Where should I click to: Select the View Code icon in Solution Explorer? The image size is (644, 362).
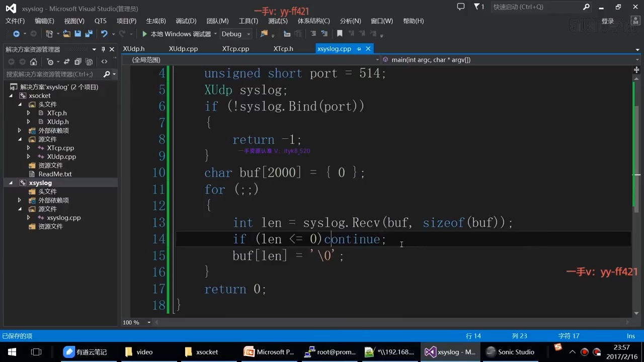105,61
